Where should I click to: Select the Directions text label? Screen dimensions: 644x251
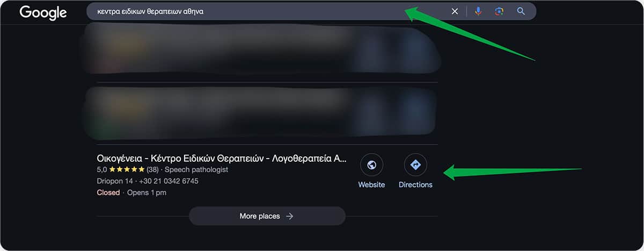pyautogui.click(x=415, y=184)
